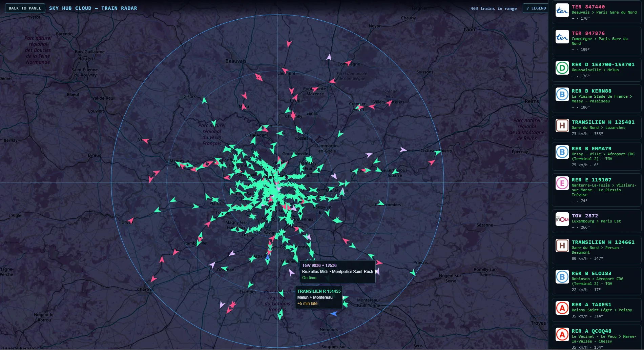The height and width of the screenshot is (350, 644).
Task: Click the TGV inOui 2872 logo
Action: click(562, 219)
